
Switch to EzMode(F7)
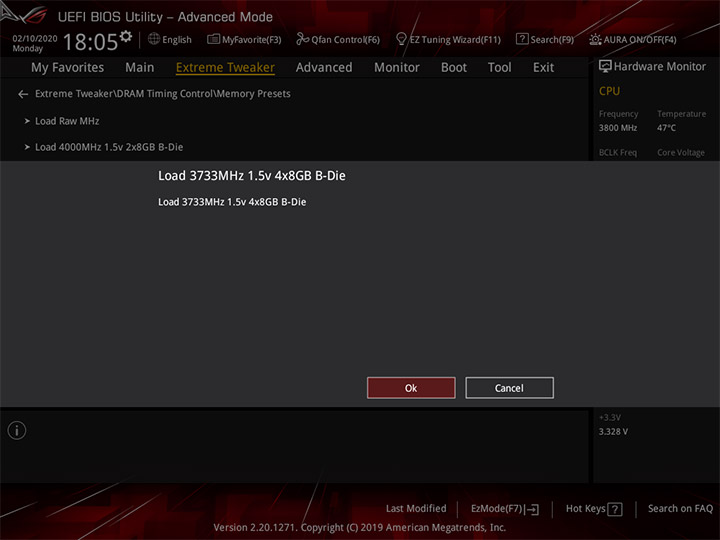click(x=504, y=509)
